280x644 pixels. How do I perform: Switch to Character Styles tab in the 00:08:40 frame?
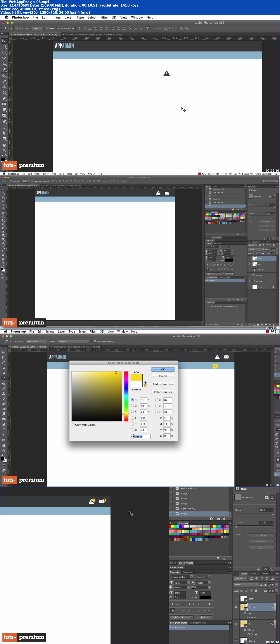click(x=198, y=623)
